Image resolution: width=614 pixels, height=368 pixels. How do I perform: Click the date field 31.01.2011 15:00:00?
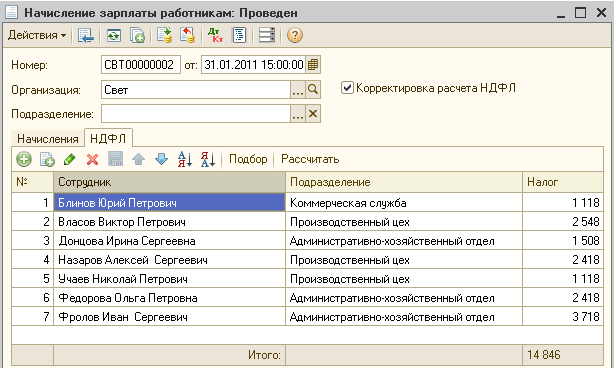(x=254, y=65)
